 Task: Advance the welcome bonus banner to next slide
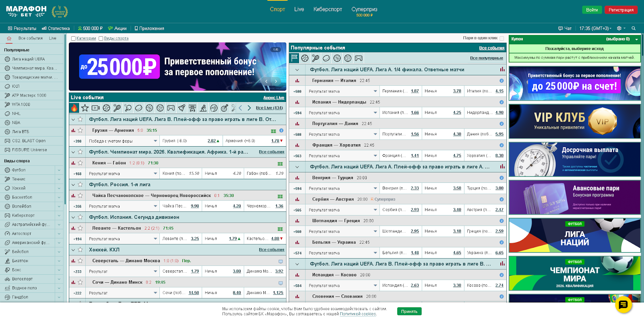tap(276, 81)
